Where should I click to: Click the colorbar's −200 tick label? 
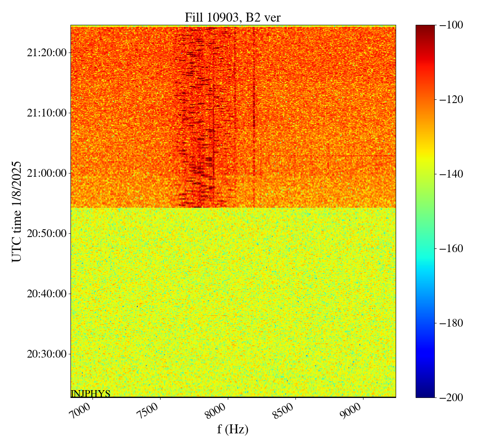pyautogui.click(x=452, y=397)
